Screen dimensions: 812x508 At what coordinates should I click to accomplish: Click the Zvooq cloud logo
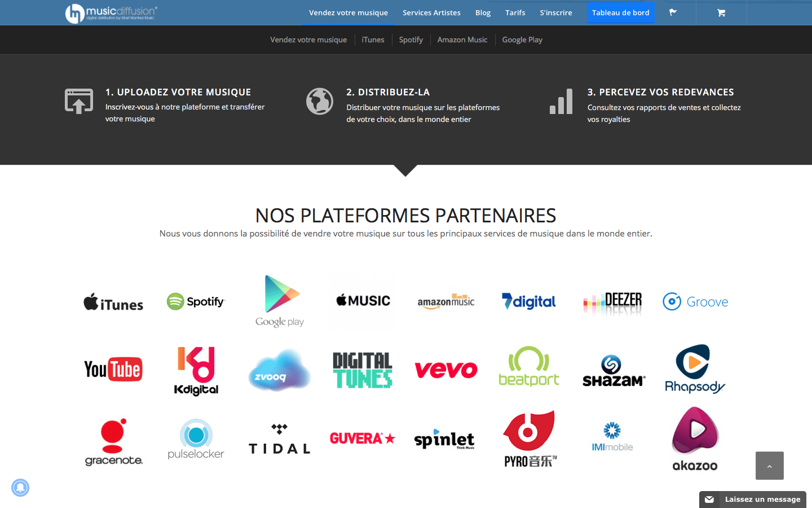click(x=280, y=370)
